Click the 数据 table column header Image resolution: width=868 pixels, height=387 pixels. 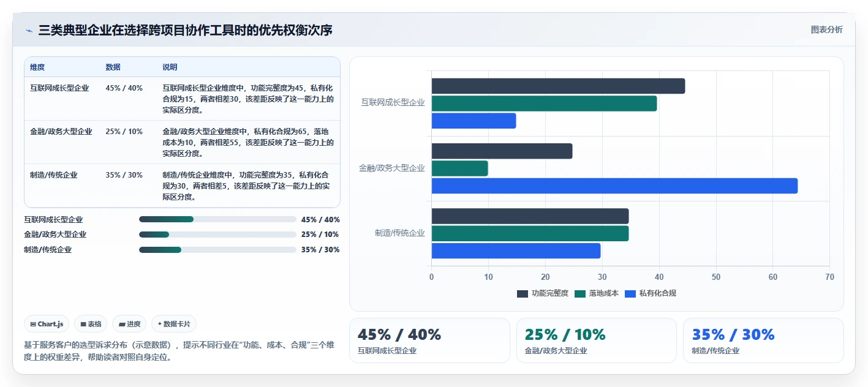coord(113,67)
